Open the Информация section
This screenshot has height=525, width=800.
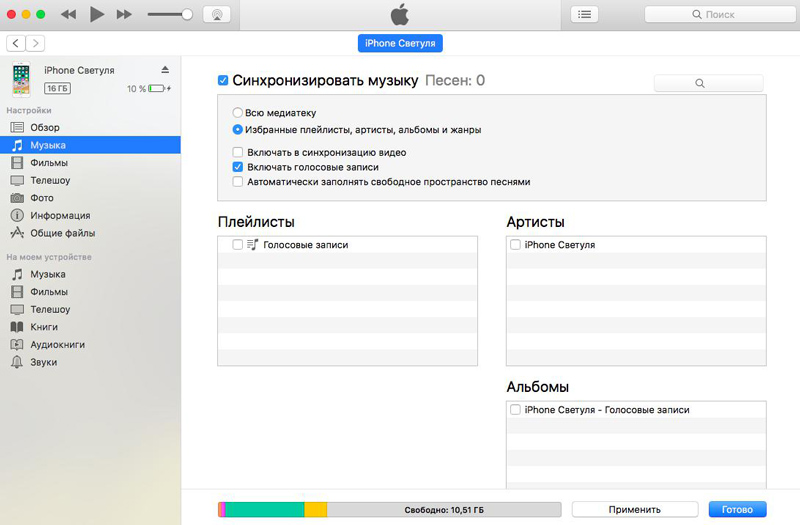pyautogui.click(x=90, y=215)
